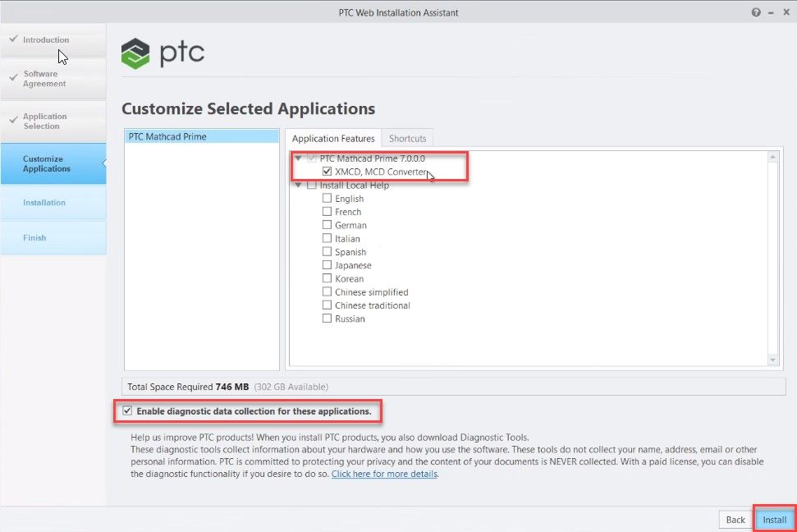
Task: Open the help question mark icon
Action: coord(756,12)
